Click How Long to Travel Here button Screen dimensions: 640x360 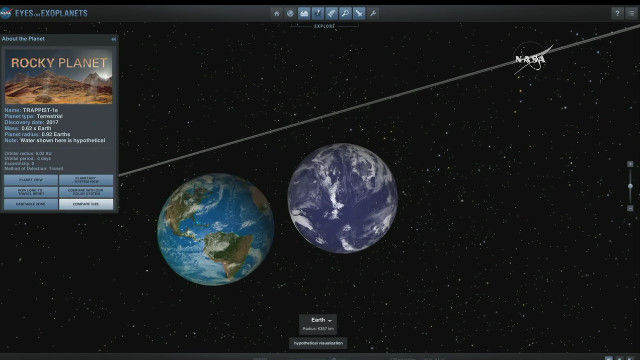point(31,192)
